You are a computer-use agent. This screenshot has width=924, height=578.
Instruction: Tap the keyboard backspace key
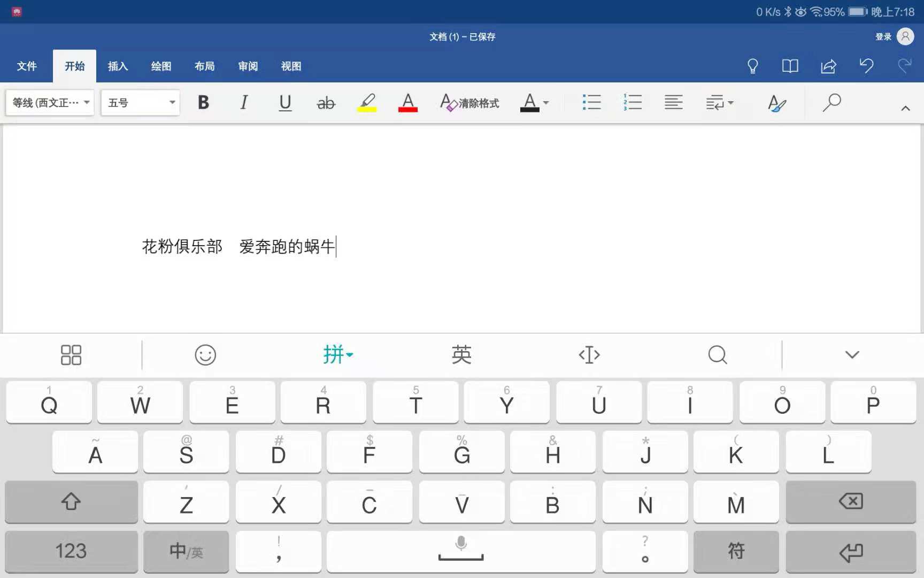pyautogui.click(x=851, y=501)
